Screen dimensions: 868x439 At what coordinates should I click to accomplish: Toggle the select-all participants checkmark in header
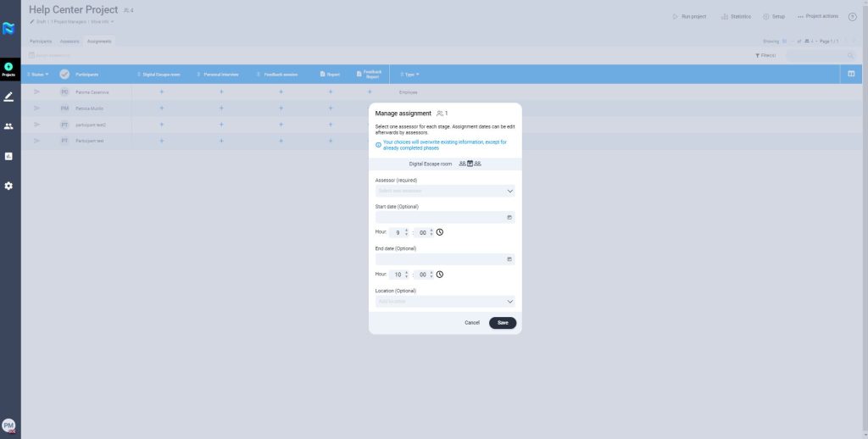click(x=64, y=75)
